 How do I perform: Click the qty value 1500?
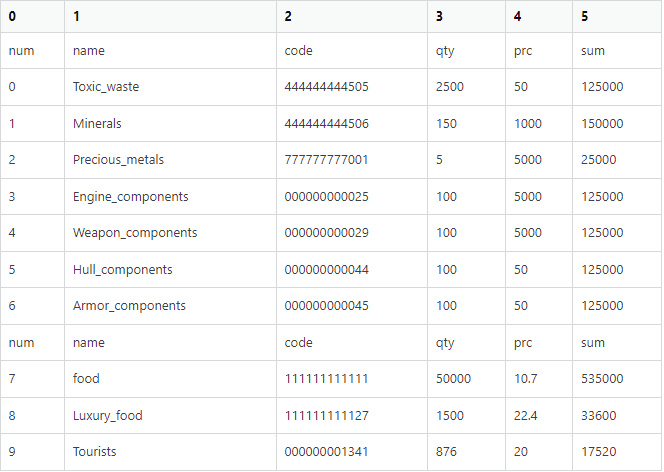point(450,416)
